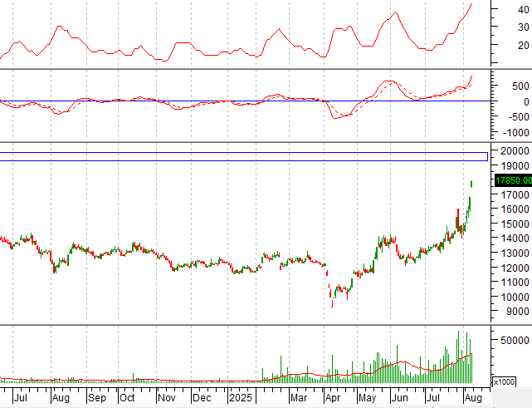Click the 9000 price axis label
This screenshot has width=532, height=408.
point(518,312)
